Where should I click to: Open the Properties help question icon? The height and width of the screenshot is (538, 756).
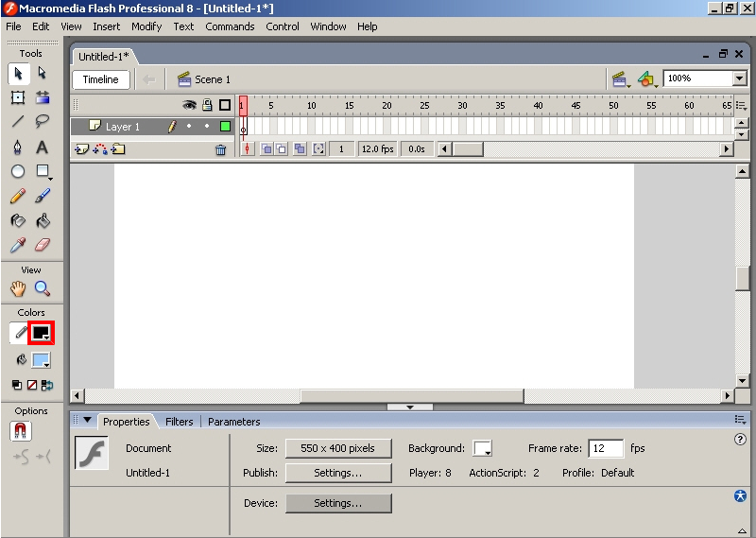point(740,439)
